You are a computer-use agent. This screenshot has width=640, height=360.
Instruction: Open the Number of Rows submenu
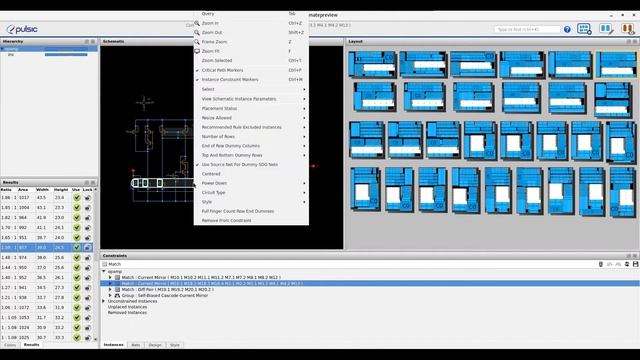pyautogui.click(x=251, y=136)
